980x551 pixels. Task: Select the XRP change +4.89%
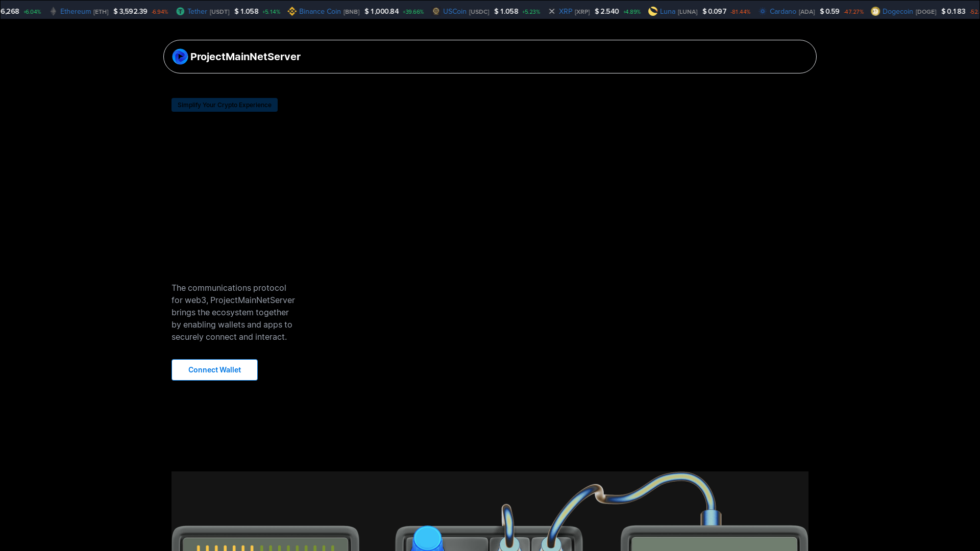[631, 12]
